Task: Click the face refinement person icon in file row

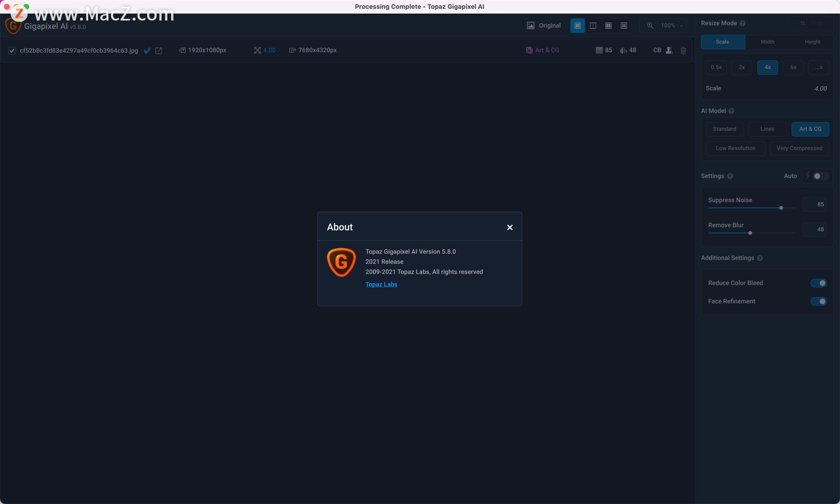Action: [x=669, y=51]
